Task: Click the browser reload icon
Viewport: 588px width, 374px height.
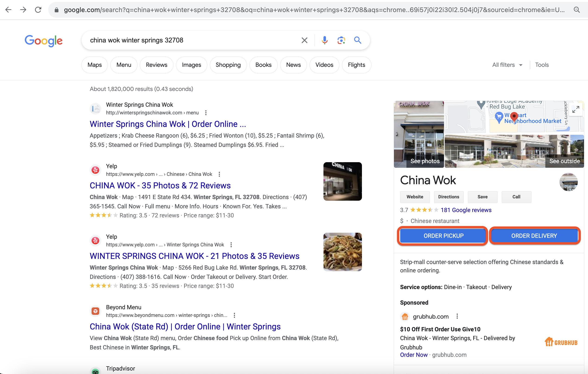Action: click(38, 10)
